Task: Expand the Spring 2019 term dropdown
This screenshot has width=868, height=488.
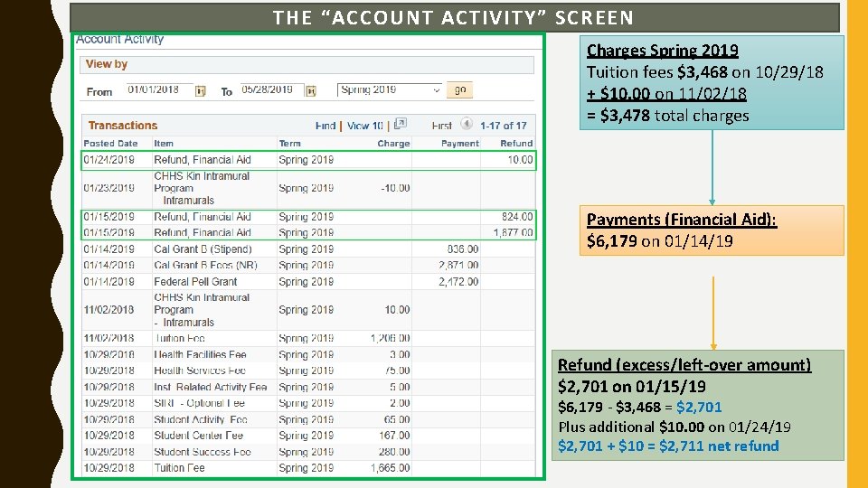Action: point(390,89)
